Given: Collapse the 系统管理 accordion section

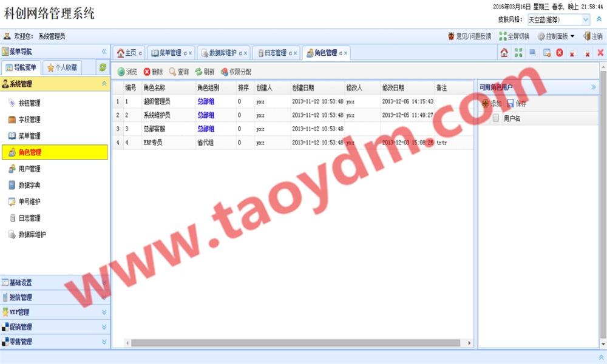Looking at the screenshot, I should coord(104,84).
